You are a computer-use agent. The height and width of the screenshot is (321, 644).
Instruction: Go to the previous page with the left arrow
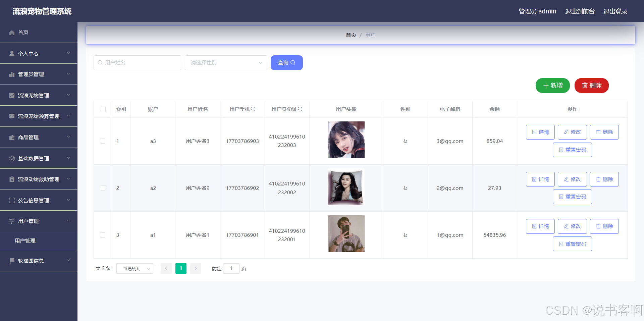tap(166, 268)
